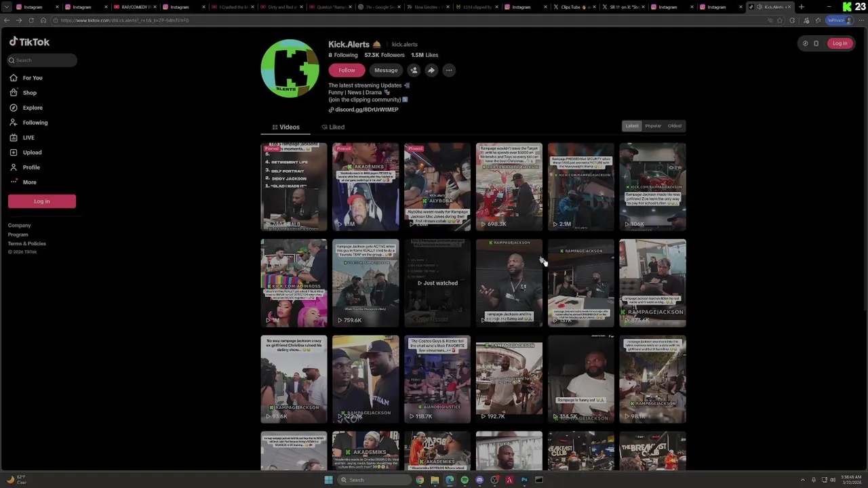Open the Adin Ross video thumbnail
This screenshot has height=488, width=868.
click(294, 283)
